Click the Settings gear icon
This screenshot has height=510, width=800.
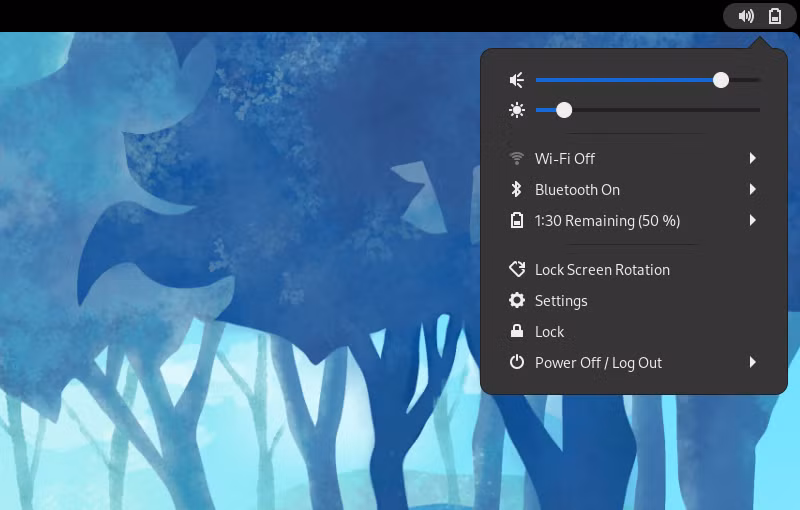pos(517,300)
